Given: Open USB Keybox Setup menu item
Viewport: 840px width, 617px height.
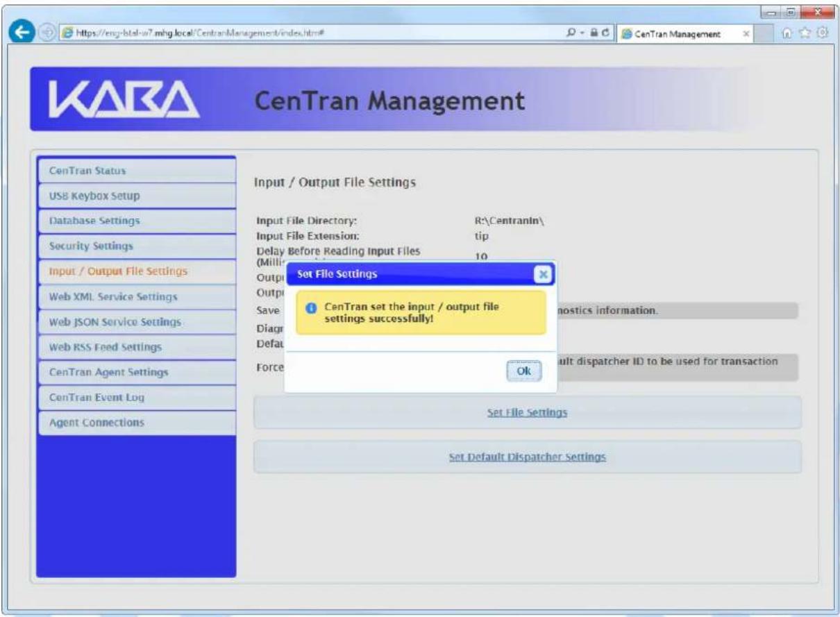Looking at the screenshot, I should pos(137,196).
